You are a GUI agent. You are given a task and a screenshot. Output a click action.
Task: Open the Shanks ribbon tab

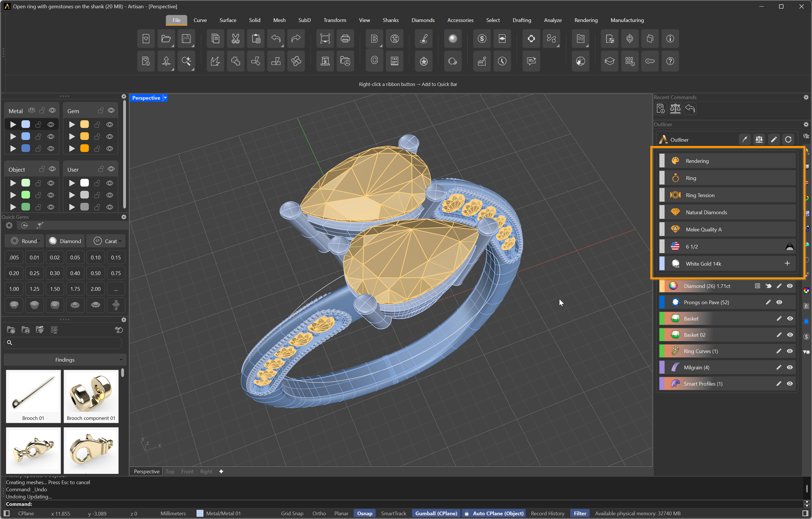391,20
